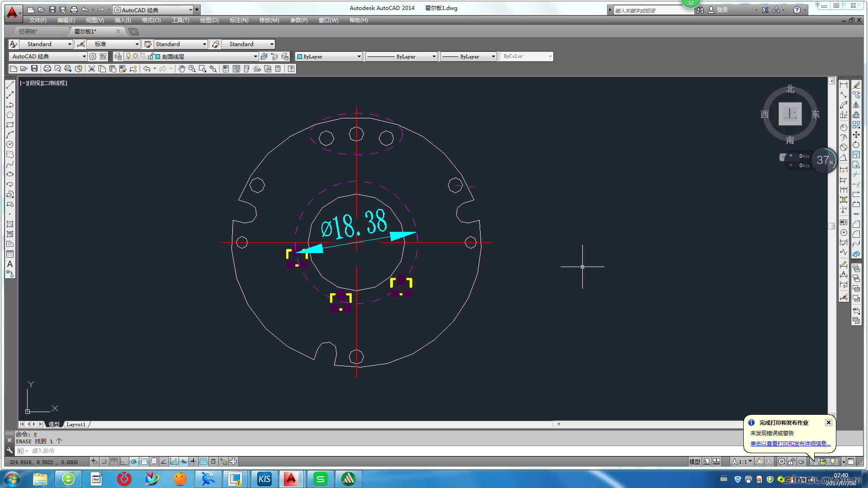The height and width of the screenshot is (488, 868).
Task: Click 单击以查看打印和发布详细信息 link
Action: click(790, 444)
